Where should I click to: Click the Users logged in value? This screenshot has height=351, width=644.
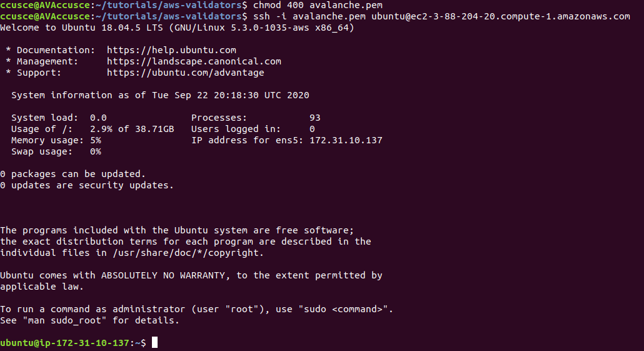312,129
